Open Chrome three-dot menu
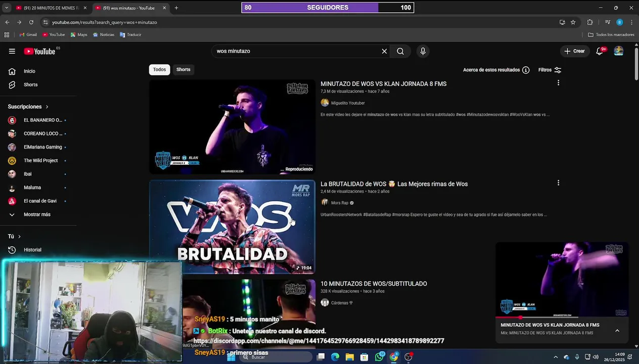The height and width of the screenshot is (364, 639). pyautogui.click(x=631, y=22)
